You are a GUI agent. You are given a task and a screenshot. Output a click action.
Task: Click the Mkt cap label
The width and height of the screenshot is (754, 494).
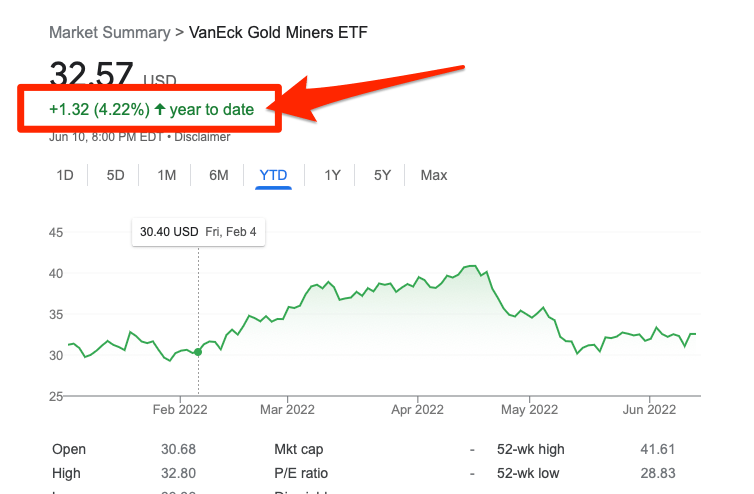click(x=298, y=449)
